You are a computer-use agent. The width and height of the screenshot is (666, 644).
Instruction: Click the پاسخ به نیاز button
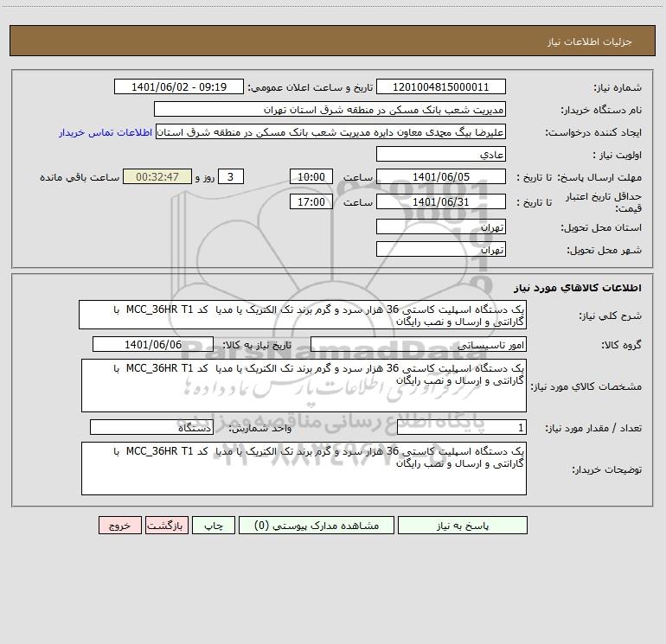tap(462, 525)
